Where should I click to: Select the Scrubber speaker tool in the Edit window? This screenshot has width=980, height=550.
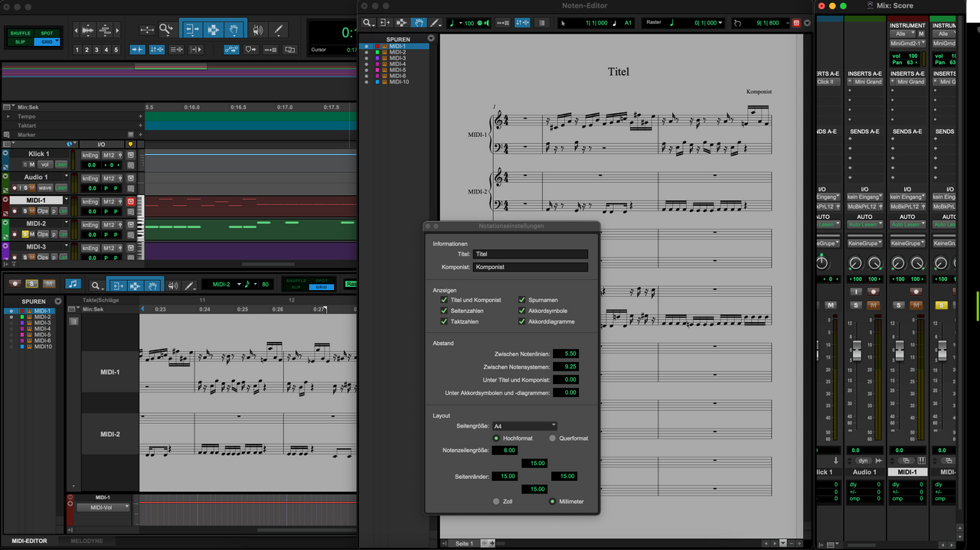[258, 30]
